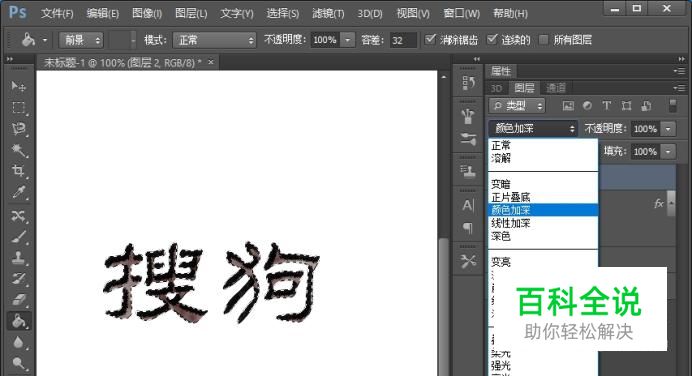
Task: Click the fx layer effects indicator
Action: pyautogui.click(x=658, y=203)
